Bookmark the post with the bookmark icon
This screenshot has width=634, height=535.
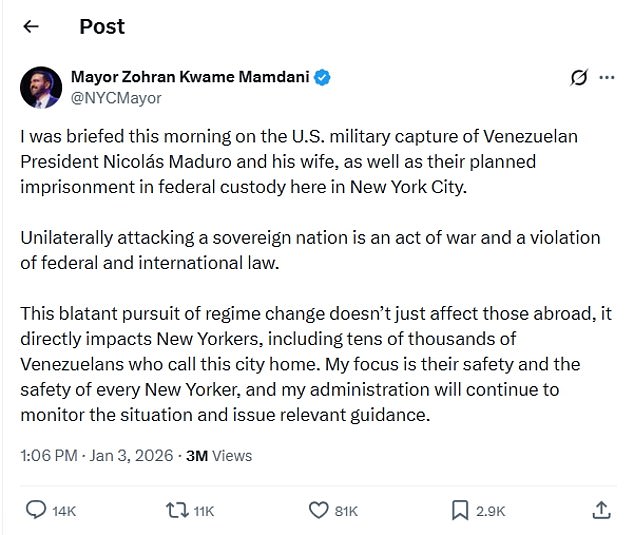tap(460, 510)
